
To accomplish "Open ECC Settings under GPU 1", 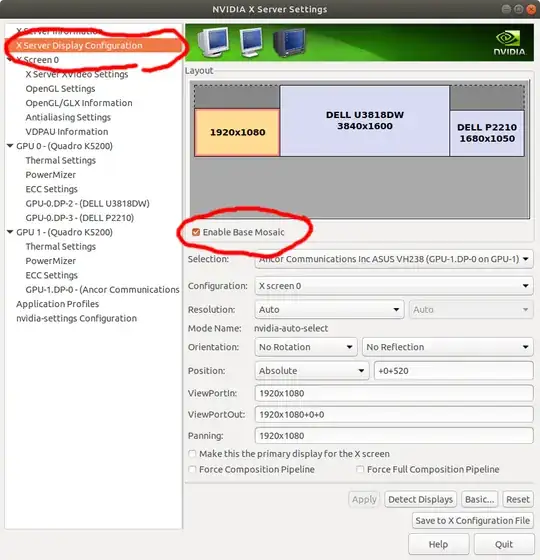I will [x=51, y=275].
